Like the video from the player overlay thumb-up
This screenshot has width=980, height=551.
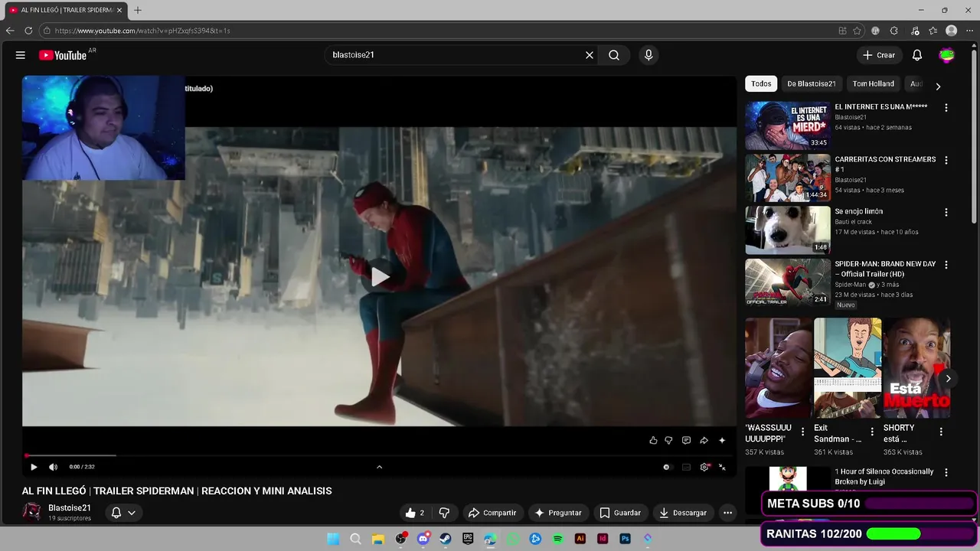[x=653, y=440]
